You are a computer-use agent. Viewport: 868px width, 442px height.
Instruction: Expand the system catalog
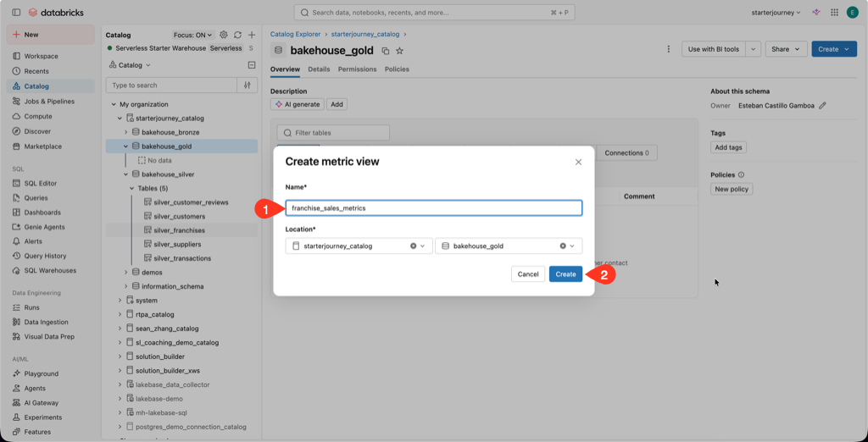click(x=120, y=301)
